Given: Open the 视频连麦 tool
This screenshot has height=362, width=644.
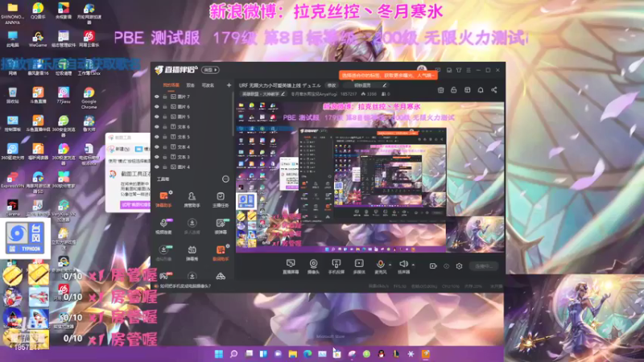Looking at the screenshot, I should tap(163, 226).
